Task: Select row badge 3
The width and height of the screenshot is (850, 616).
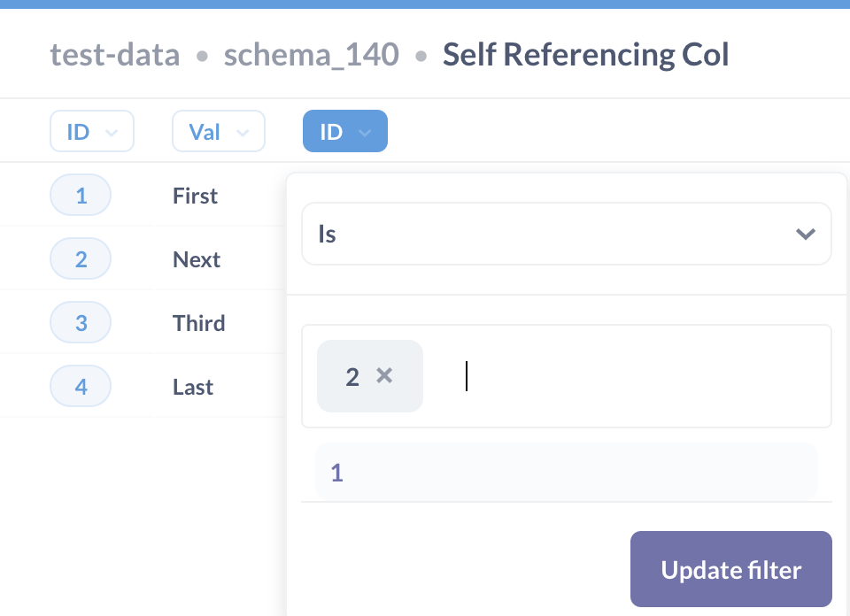Action: click(x=81, y=322)
